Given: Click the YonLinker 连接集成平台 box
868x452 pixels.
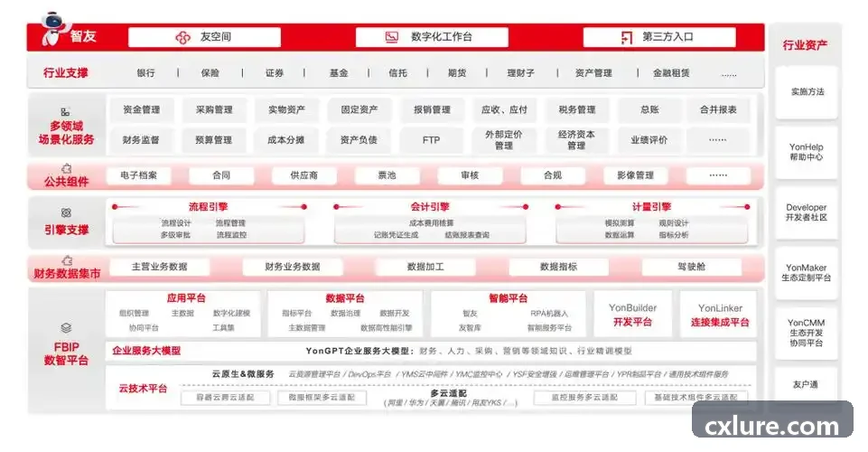Looking at the screenshot, I should tap(720, 315).
